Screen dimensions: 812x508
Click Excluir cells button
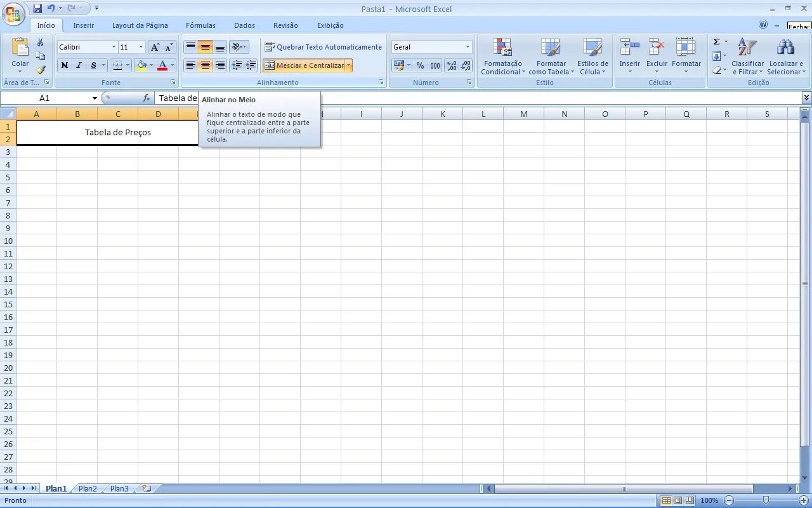(x=657, y=56)
